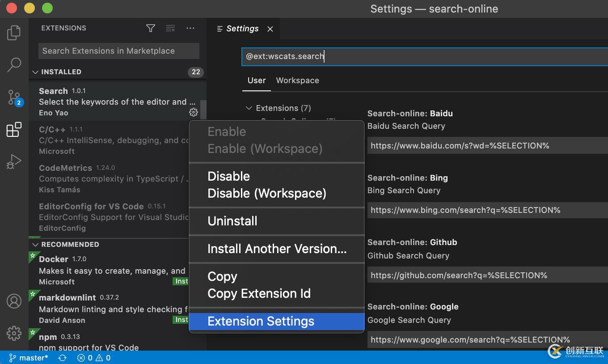This screenshot has height=364, width=608.
Task: Switch to the Workspace settings tab
Action: click(x=297, y=80)
